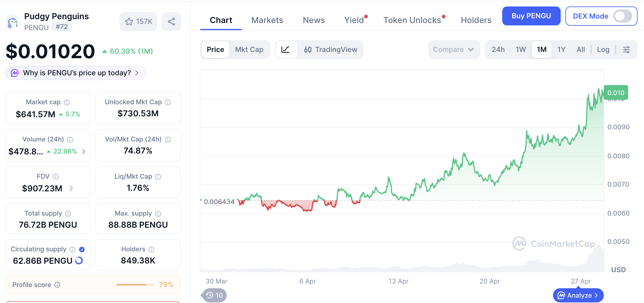Click the share icon button
Image resolution: width=644 pixels, height=303 pixels.
coord(171,22)
